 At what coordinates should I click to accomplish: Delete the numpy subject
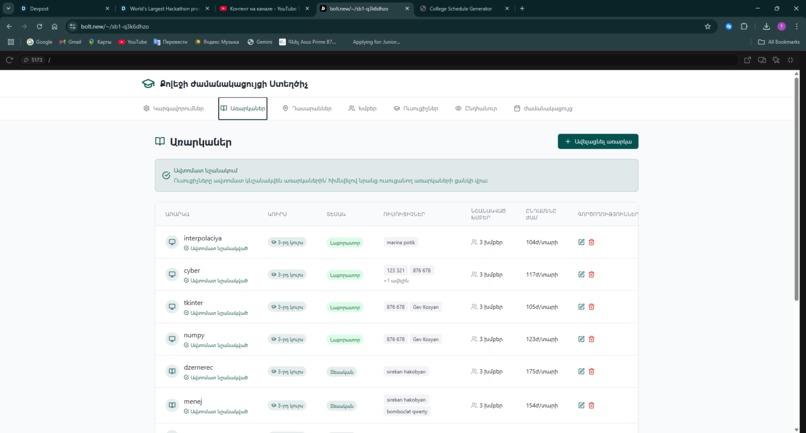tap(591, 339)
